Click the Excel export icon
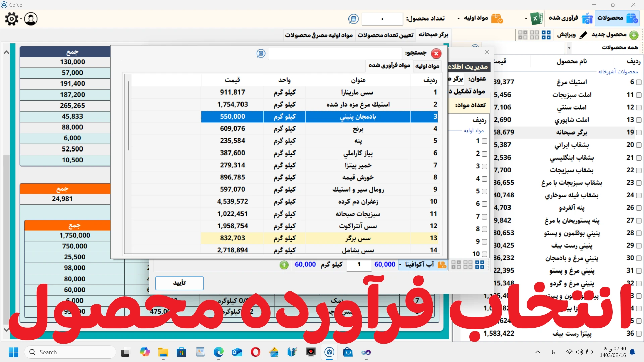The width and height of the screenshot is (644, 362). [536, 18]
